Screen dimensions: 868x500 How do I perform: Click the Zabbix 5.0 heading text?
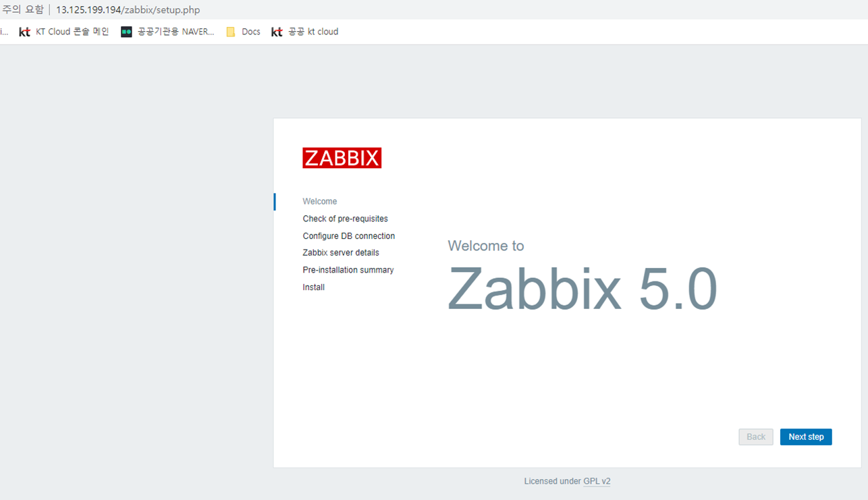pos(582,289)
